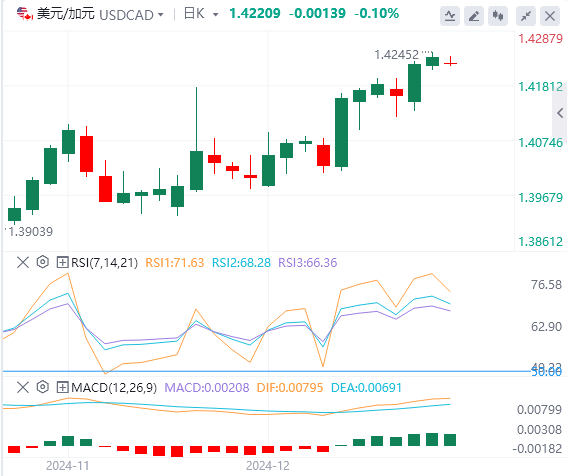The height and width of the screenshot is (476, 567).
Task: Remove the MACD indicator panel
Action: [23, 387]
